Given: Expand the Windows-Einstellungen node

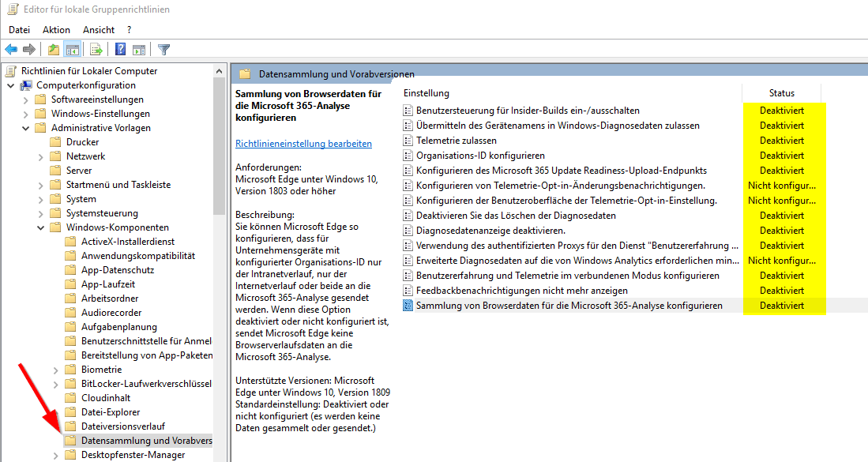Looking at the screenshot, I should tap(25, 114).
